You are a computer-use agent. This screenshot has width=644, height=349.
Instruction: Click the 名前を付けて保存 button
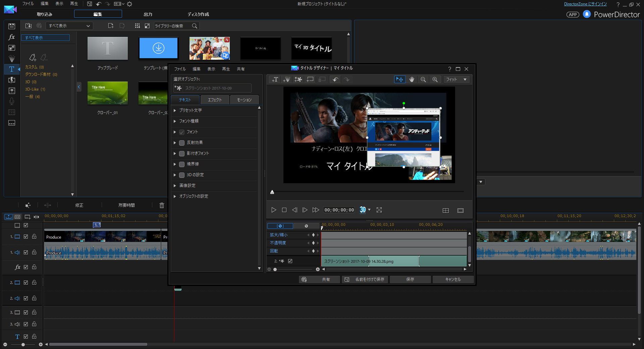365,280
